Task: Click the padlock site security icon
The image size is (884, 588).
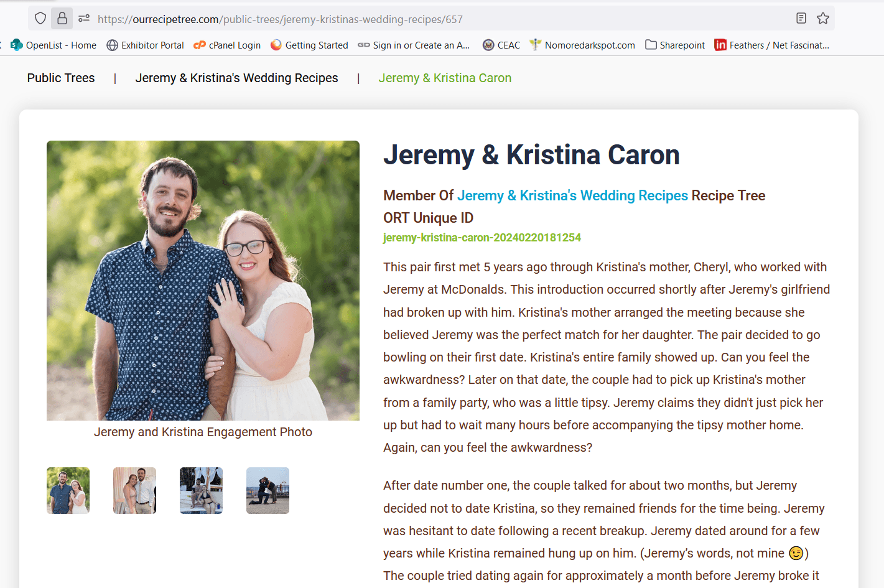Action: tap(62, 19)
